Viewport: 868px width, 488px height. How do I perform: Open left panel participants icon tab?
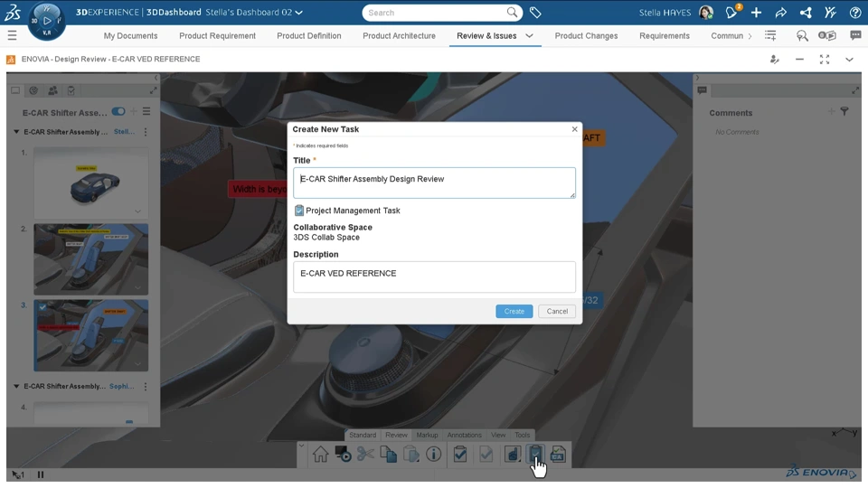pyautogui.click(x=52, y=90)
